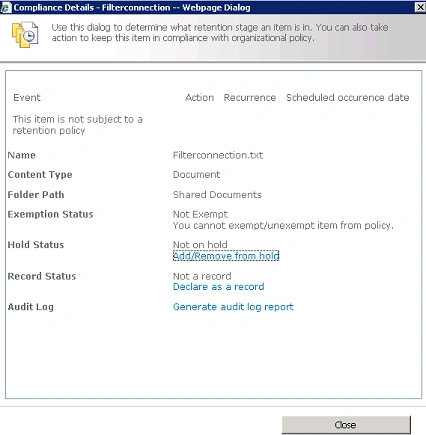Click the 'not subject to a retention policy' message
This screenshot has height=435, width=426.
coord(78,125)
